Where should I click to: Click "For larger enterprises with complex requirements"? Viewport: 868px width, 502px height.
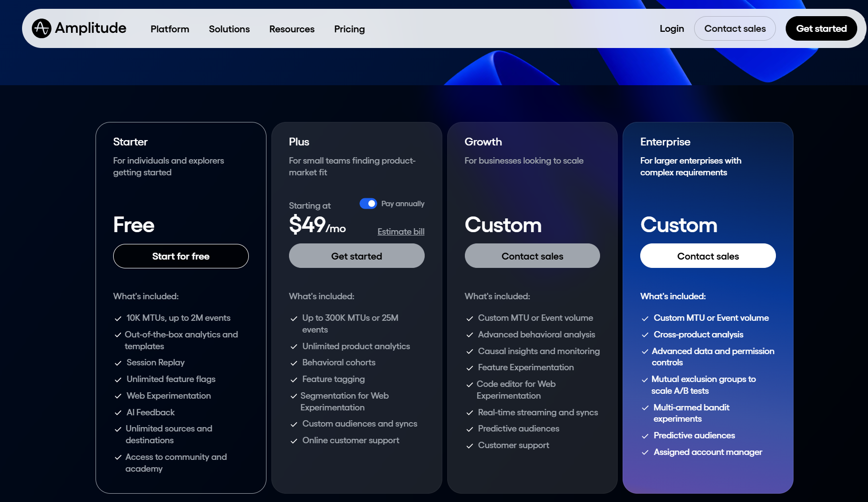(691, 167)
